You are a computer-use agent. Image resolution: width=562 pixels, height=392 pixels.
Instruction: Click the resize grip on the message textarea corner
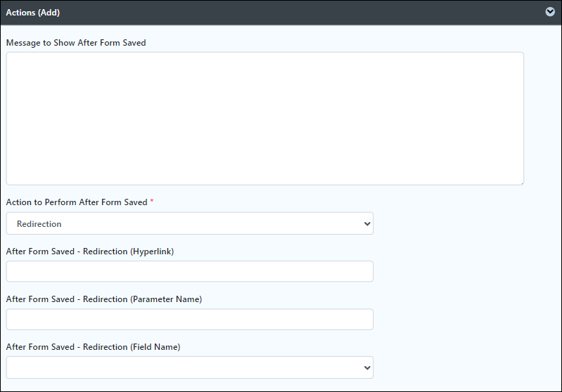tap(521, 183)
